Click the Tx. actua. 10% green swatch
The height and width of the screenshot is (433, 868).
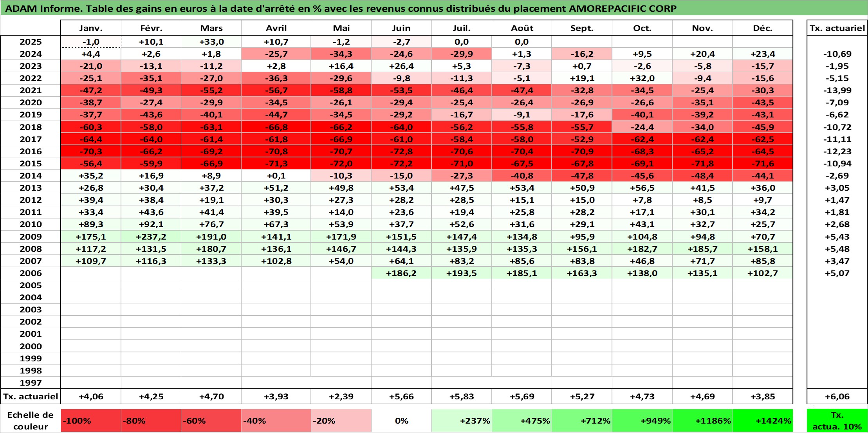pos(837,421)
